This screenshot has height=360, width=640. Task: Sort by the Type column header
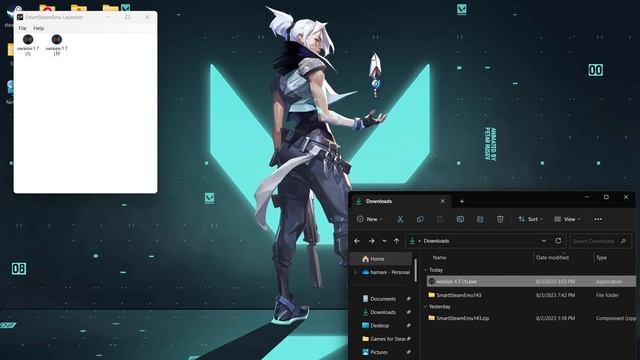tap(601, 258)
